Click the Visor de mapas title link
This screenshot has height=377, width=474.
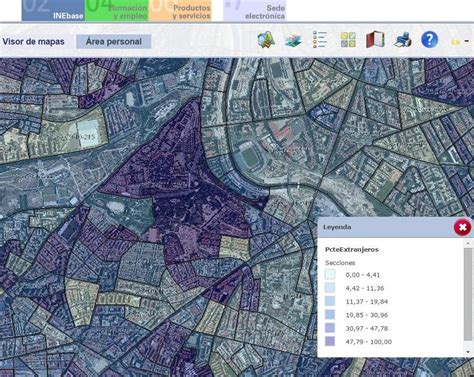pos(33,42)
